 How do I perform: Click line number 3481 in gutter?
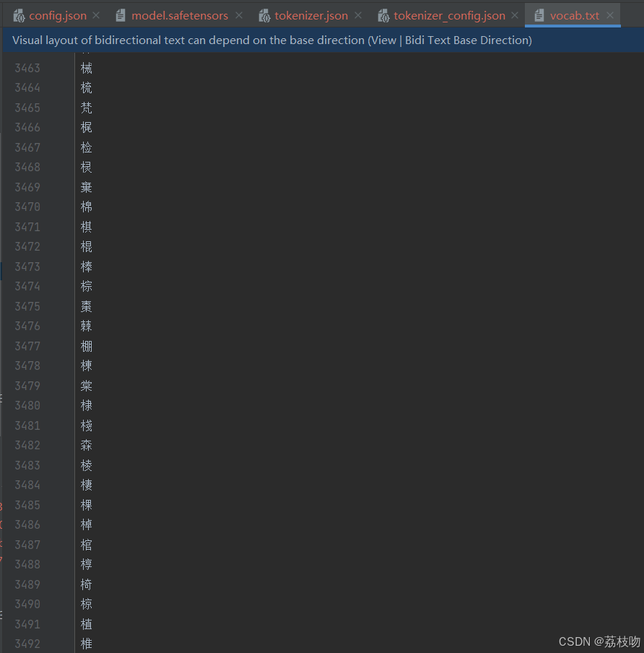tap(27, 425)
